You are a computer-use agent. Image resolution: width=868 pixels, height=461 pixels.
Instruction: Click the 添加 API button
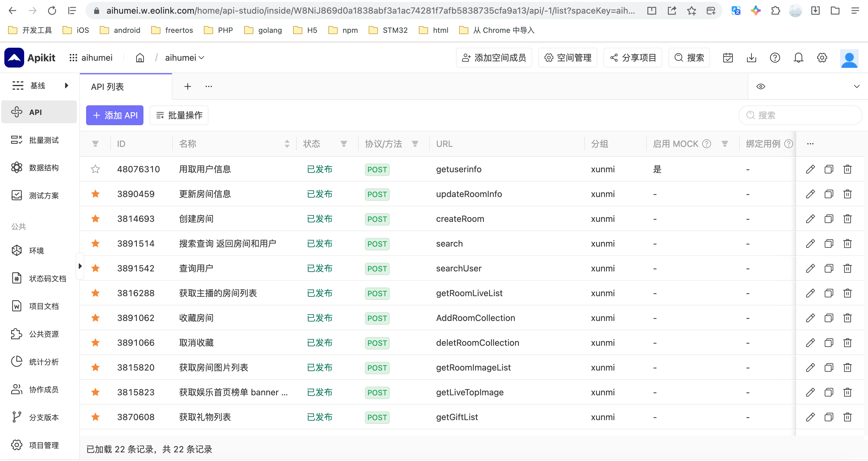tap(115, 116)
